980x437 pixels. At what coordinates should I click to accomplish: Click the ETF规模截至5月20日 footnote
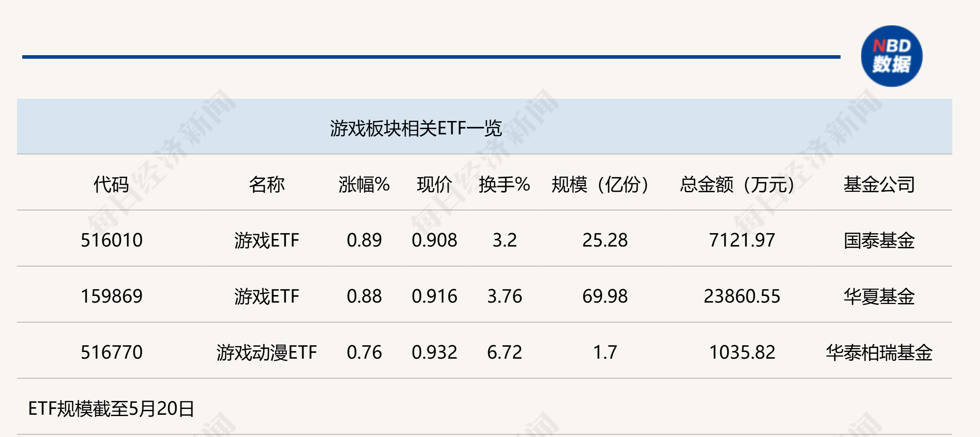[x=111, y=409]
